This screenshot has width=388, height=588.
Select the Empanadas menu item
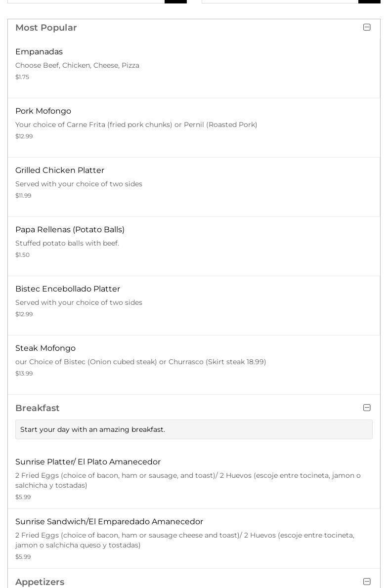[194, 65]
